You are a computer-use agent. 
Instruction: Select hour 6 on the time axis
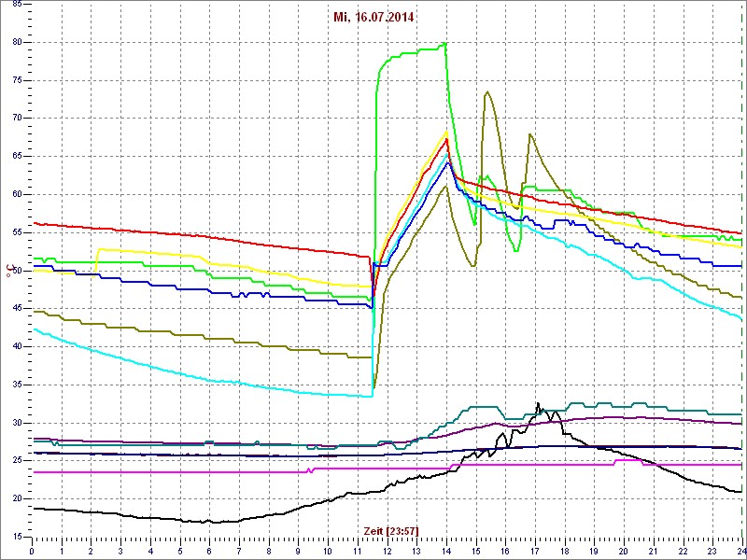[x=210, y=551]
